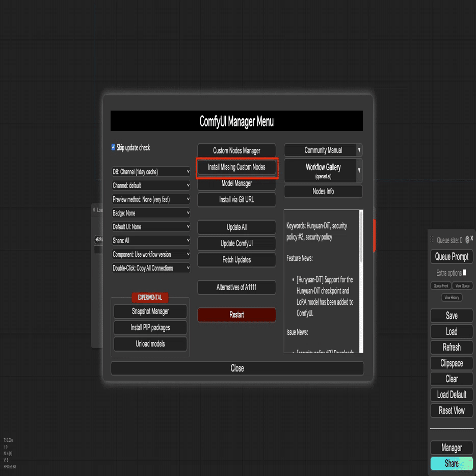Click Fetch Updates button
This screenshot has height=476, width=476.
236,260
